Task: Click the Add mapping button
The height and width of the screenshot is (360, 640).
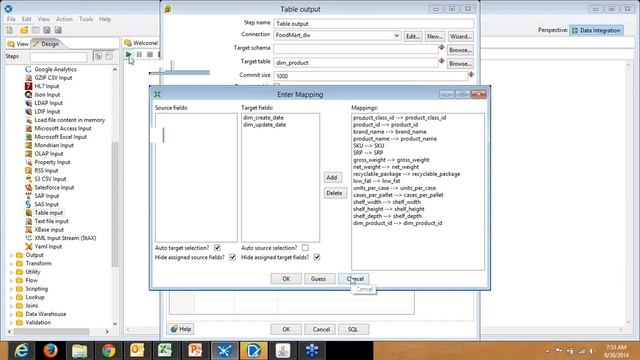Action: click(332, 178)
